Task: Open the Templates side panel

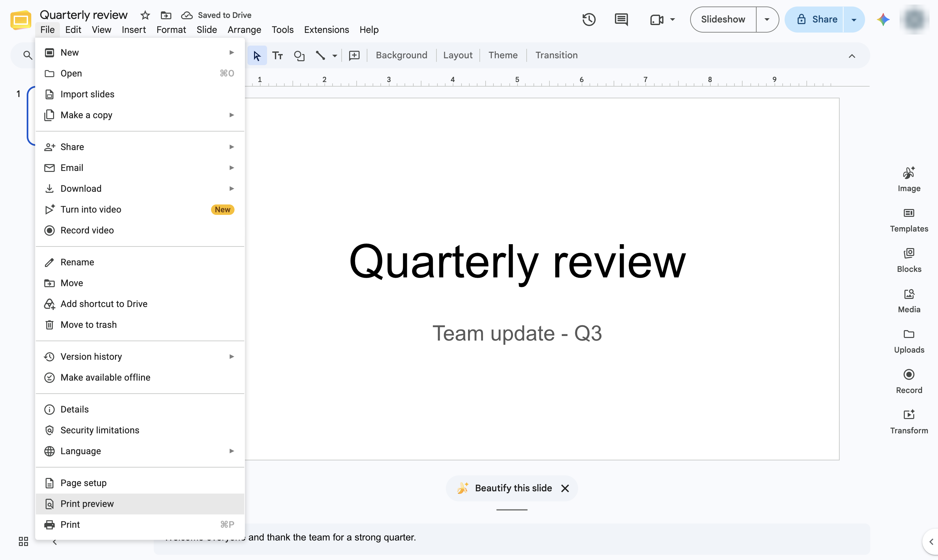Action: pos(909,220)
